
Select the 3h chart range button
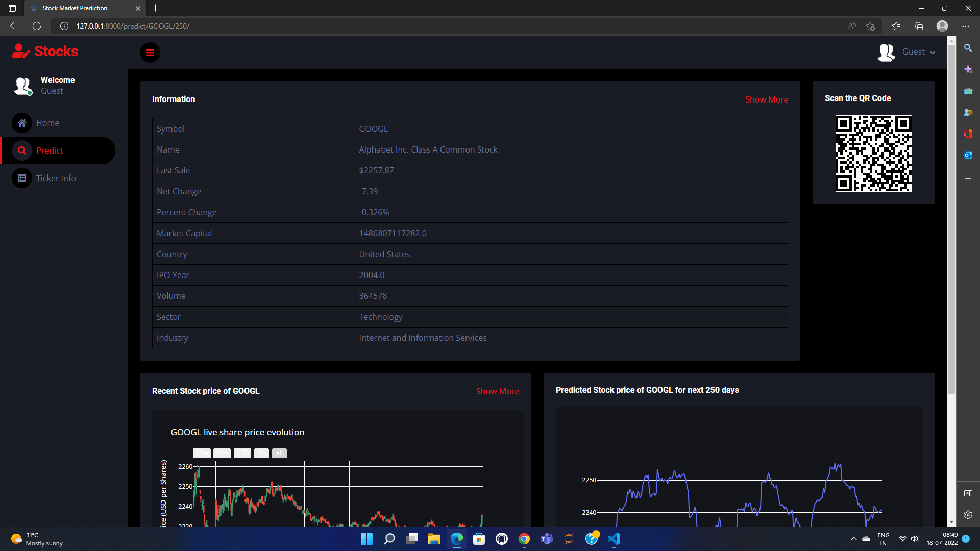pyautogui.click(x=261, y=453)
